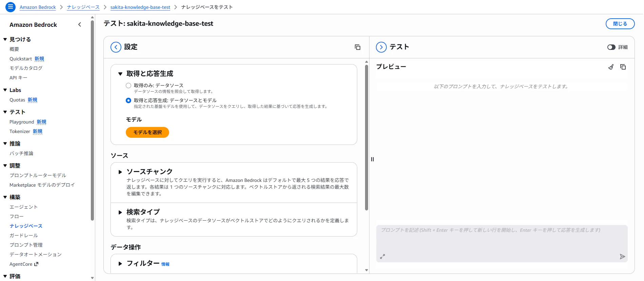The width and height of the screenshot is (644, 281).
Task: Click the panel divider resize handle
Action: pos(372,159)
